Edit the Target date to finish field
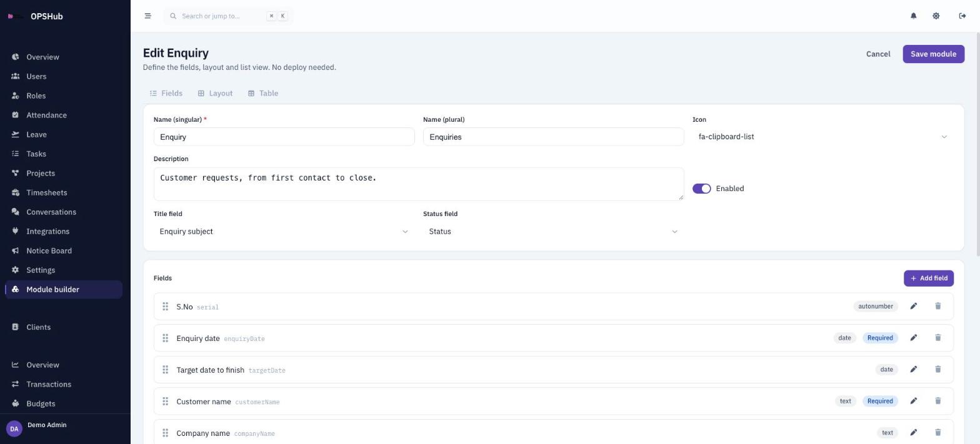The width and height of the screenshot is (980, 444). tap(913, 370)
